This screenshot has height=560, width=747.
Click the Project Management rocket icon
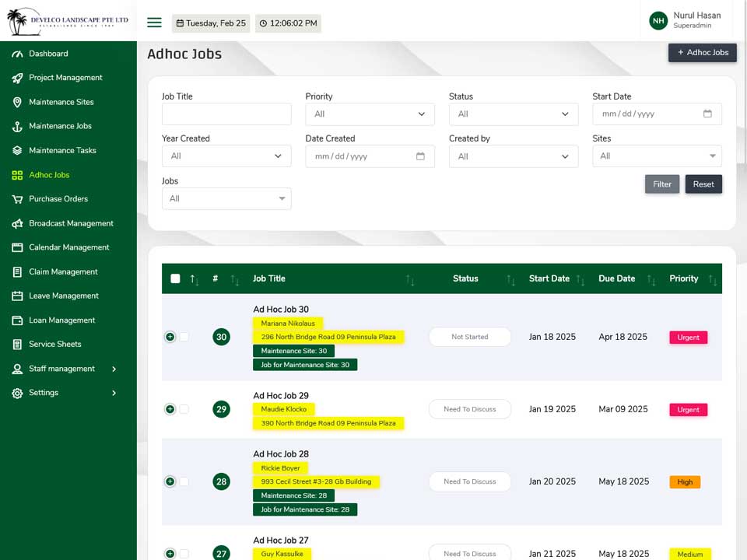tap(17, 78)
